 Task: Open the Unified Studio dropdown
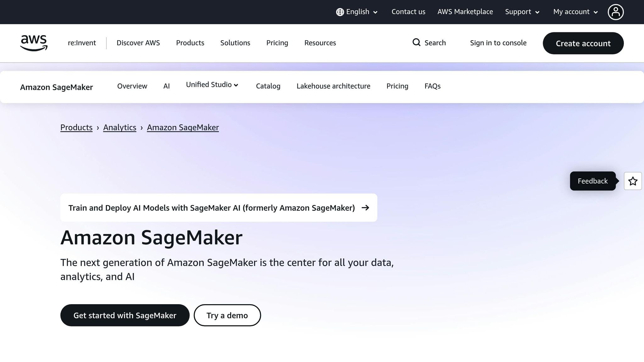pos(212,85)
